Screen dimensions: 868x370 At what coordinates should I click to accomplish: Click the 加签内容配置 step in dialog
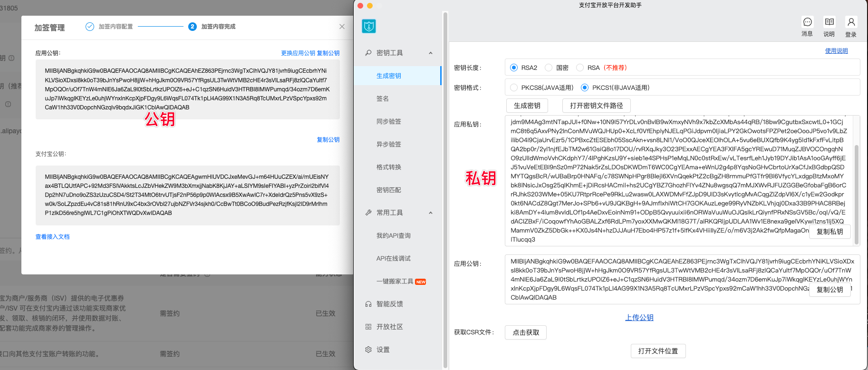tap(109, 27)
